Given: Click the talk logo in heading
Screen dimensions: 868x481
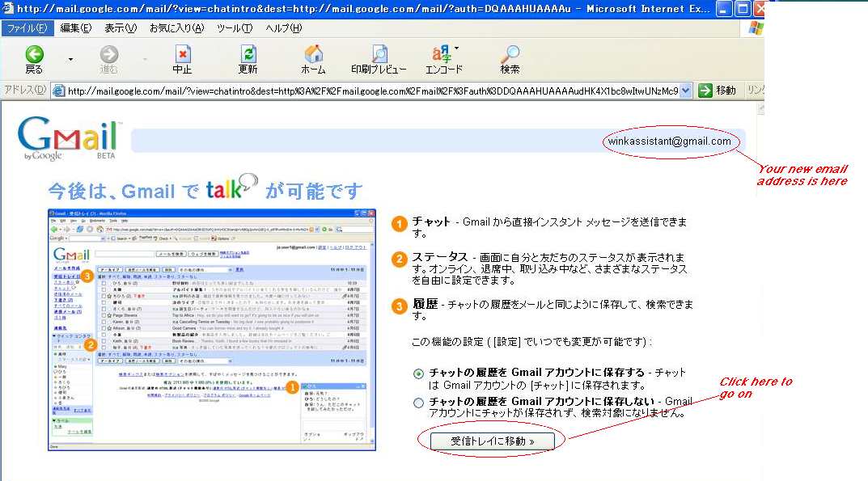Looking at the screenshot, I should [x=231, y=187].
